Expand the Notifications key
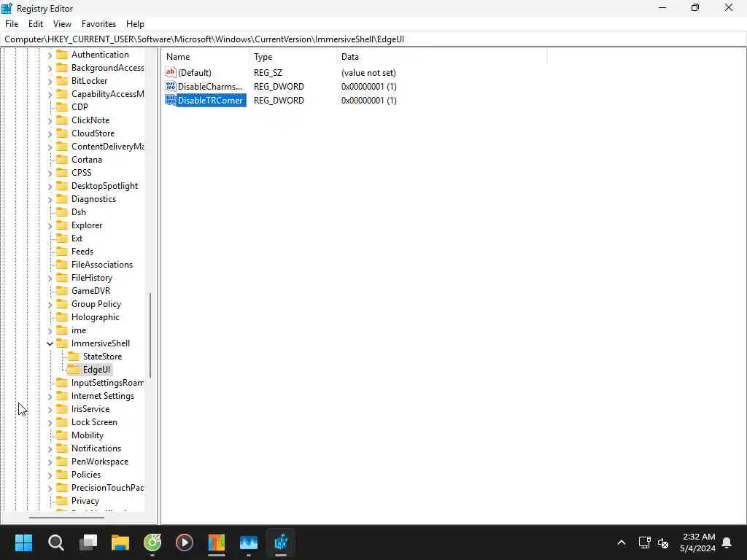 [x=50, y=449]
